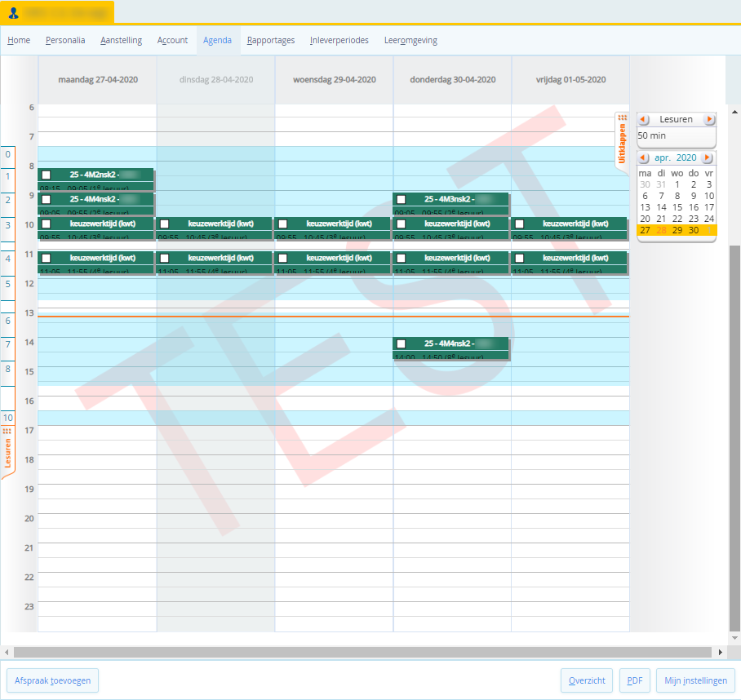
Task: Pick 22 in the mini calendar
Action: [677, 219]
